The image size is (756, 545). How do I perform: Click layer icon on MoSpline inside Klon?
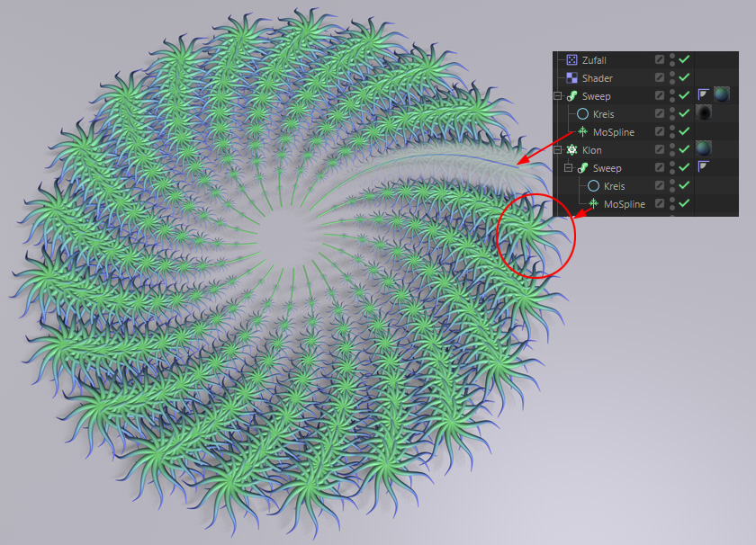click(659, 203)
